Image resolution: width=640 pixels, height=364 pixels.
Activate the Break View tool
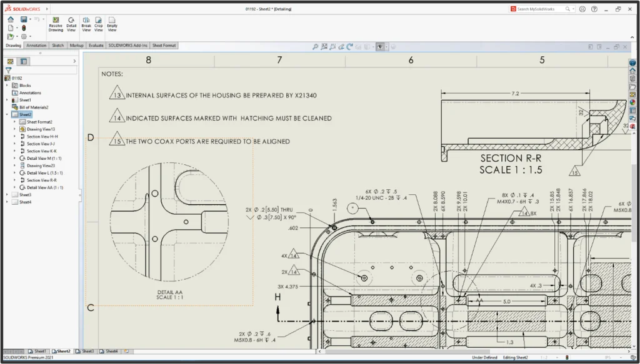tap(86, 24)
